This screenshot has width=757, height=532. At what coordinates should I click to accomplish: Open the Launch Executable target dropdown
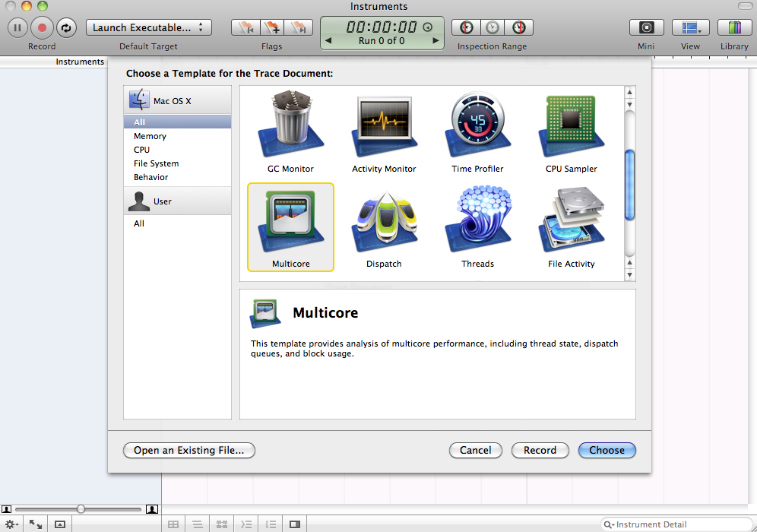point(149,28)
